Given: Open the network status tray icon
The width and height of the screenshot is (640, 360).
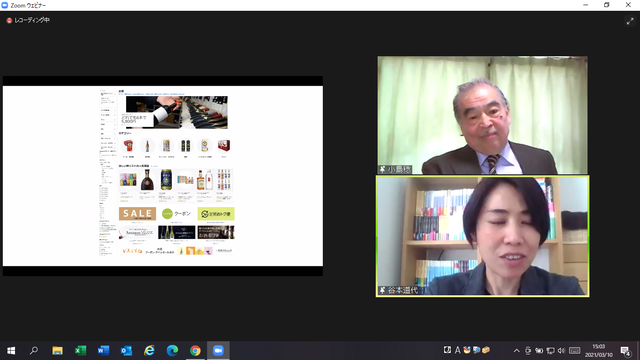Looking at the screenshot, I should click(x=550, y=351).
